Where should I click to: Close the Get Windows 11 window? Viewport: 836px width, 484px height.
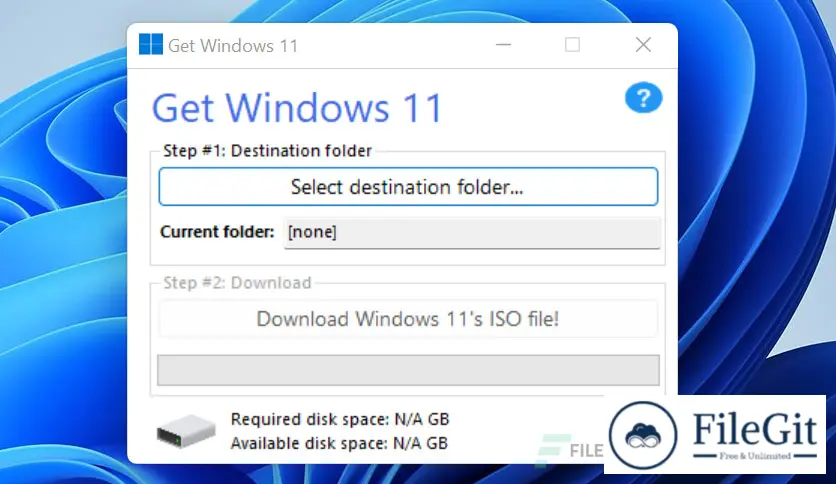pyautogui.click(x=644, y=45)
